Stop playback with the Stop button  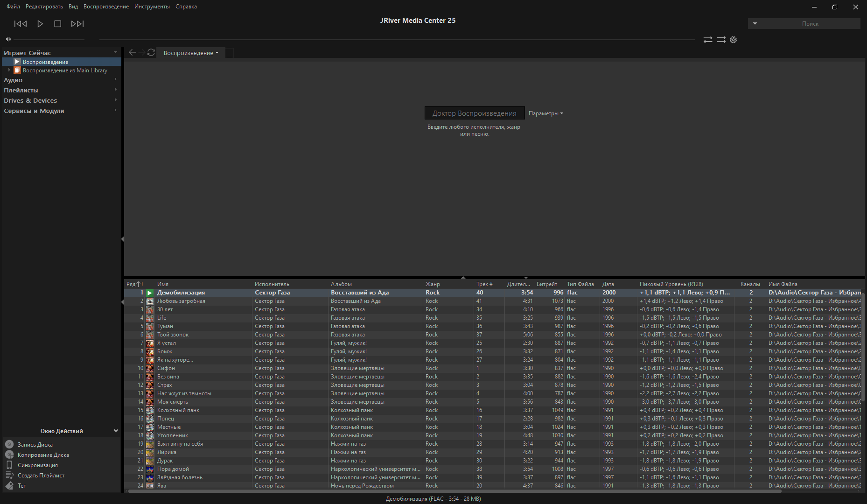coord(58,24)
